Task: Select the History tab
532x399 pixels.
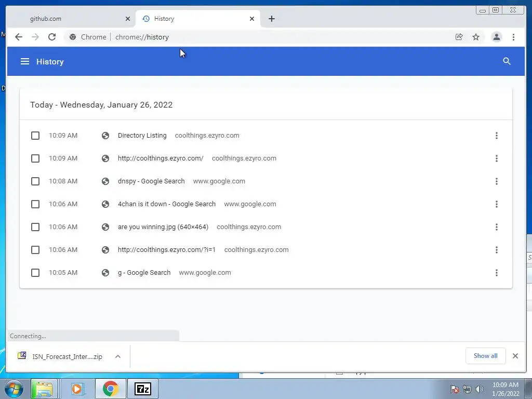Action: (x=198, y=19)
